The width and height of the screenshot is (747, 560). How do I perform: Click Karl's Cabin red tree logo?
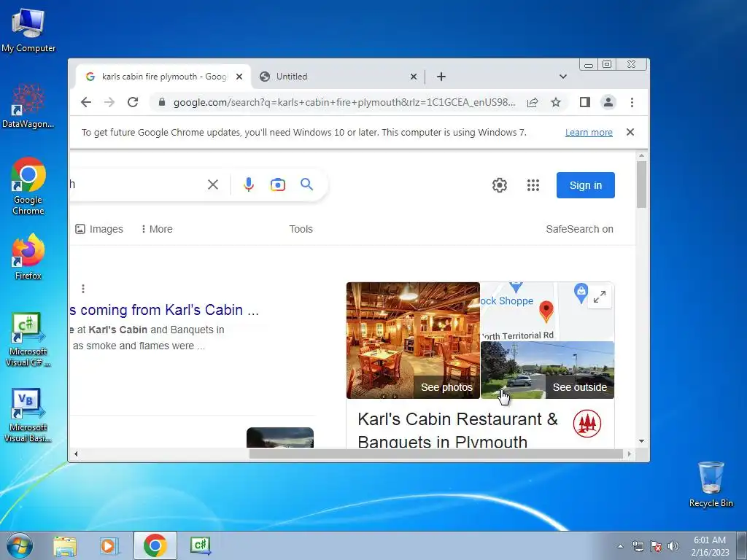coord(587,424)
